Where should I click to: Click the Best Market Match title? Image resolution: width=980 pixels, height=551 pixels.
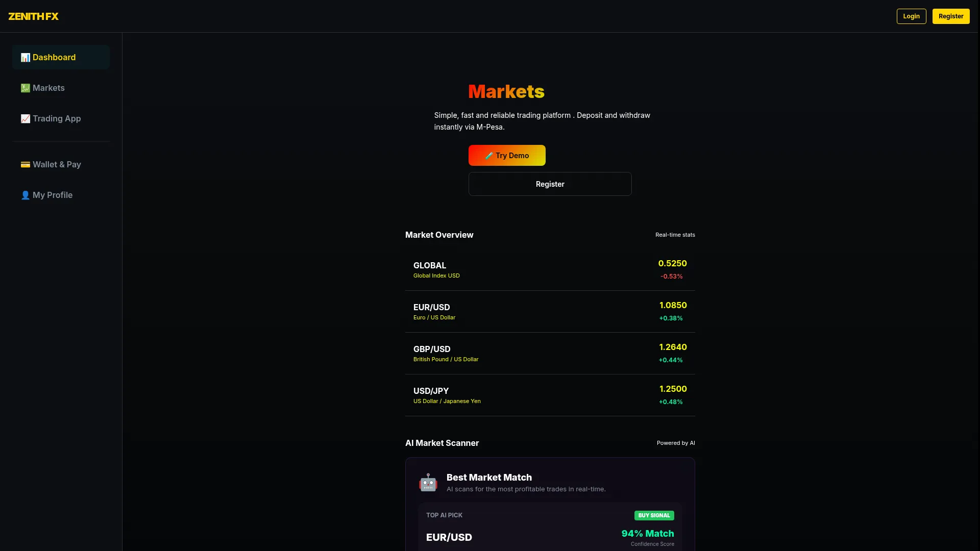pyautogui.click(x=489, y=478)
